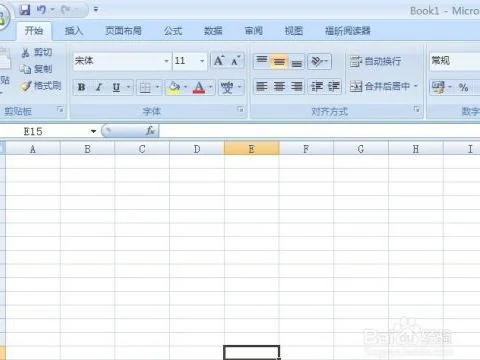Open the borders dropdown arrow
The width and height of the screenshot is (480, 360).
(157, 87)
